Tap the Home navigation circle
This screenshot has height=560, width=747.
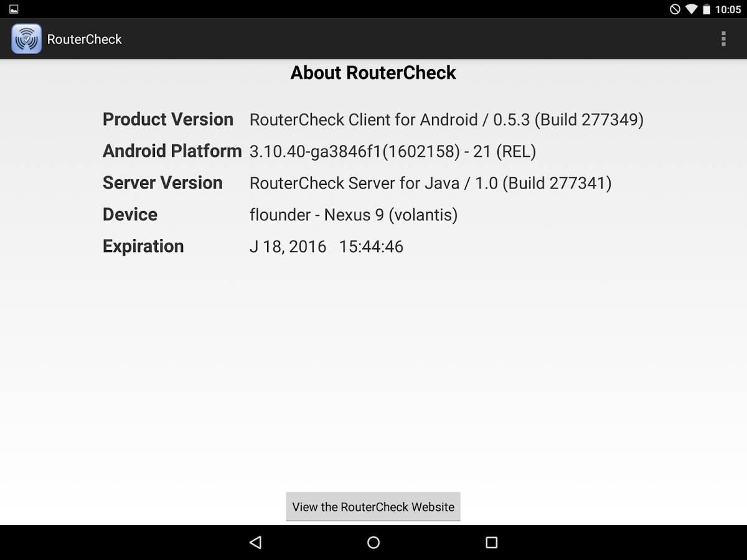pyautogui.click(x=373, y=542)
